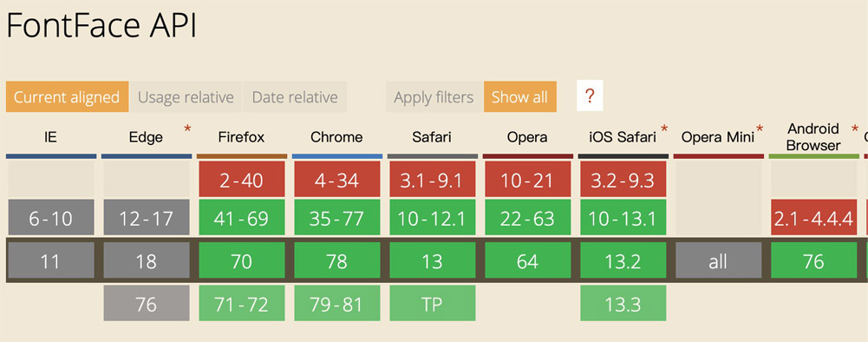Select Firefox 2-40 unsupported cell

pyautogui.click(x=241, y=180)
